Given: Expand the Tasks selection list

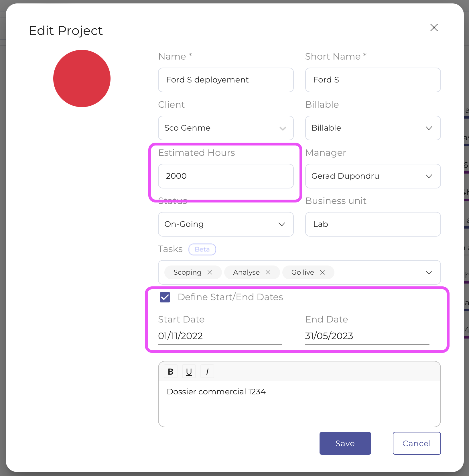Looking at the screenshot, I should pos(429,272).
